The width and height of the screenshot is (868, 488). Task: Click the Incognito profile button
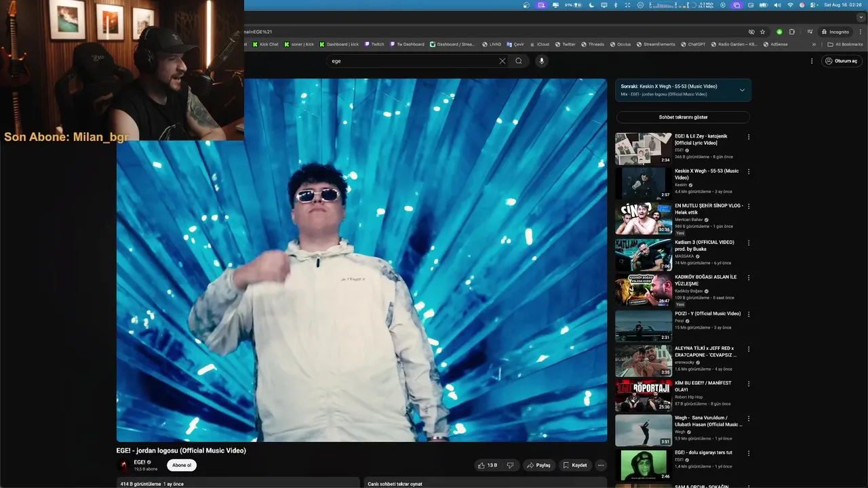coord(835,32)
